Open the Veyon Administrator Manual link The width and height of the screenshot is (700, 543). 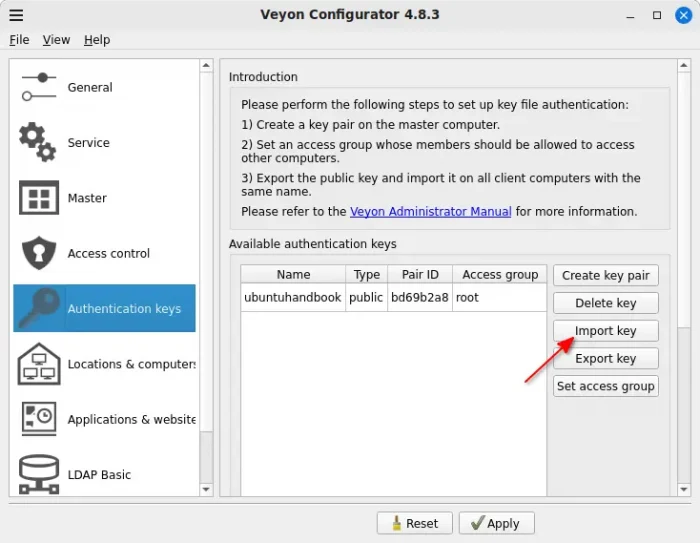pos(430,212)
